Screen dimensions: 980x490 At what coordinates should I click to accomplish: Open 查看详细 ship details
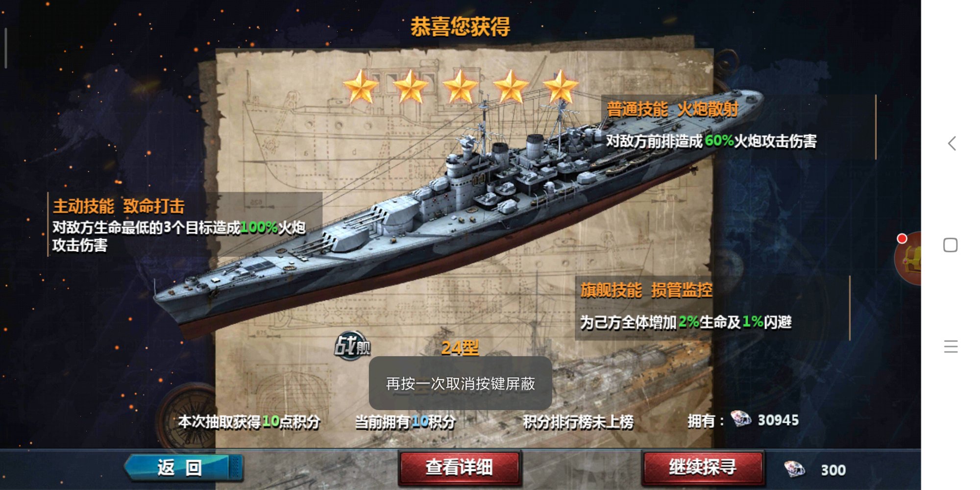coord(459,467)
